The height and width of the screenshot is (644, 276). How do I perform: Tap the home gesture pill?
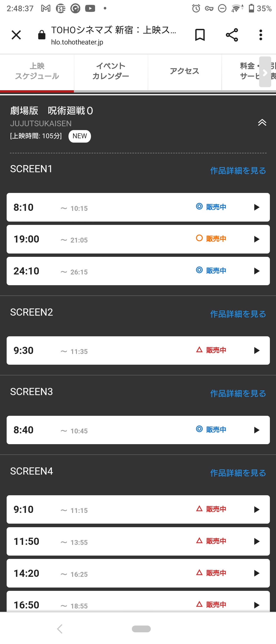(x=141, y=629)
